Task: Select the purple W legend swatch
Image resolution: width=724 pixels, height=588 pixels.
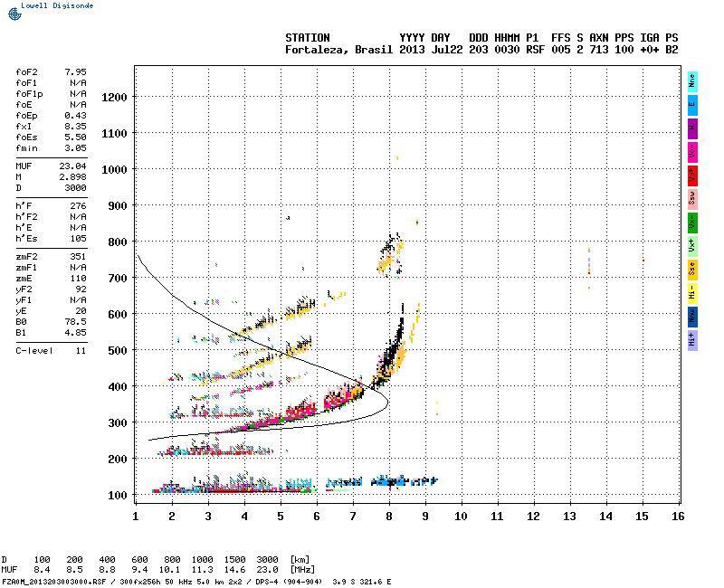Action: (x=692, y=128)
